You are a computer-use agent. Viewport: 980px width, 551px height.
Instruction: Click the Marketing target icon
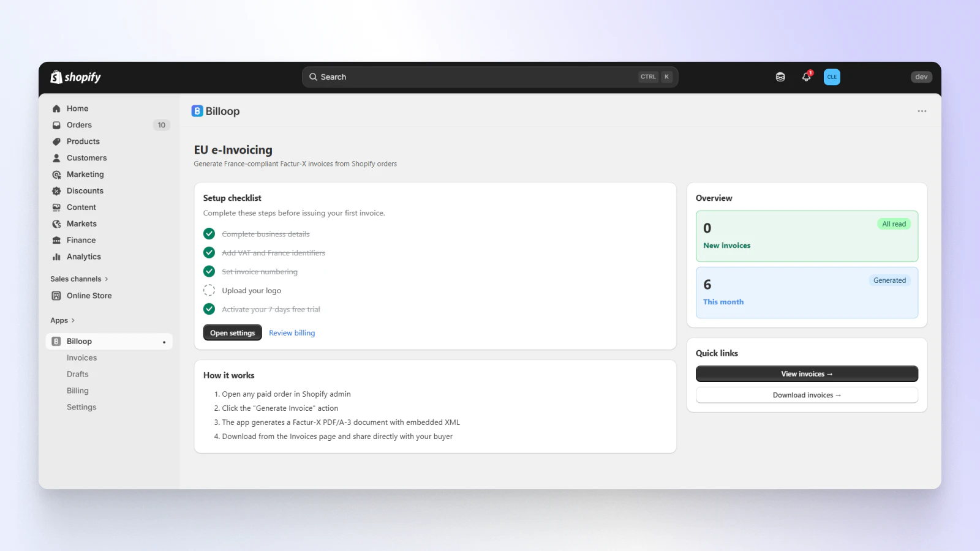pos(56,174)
